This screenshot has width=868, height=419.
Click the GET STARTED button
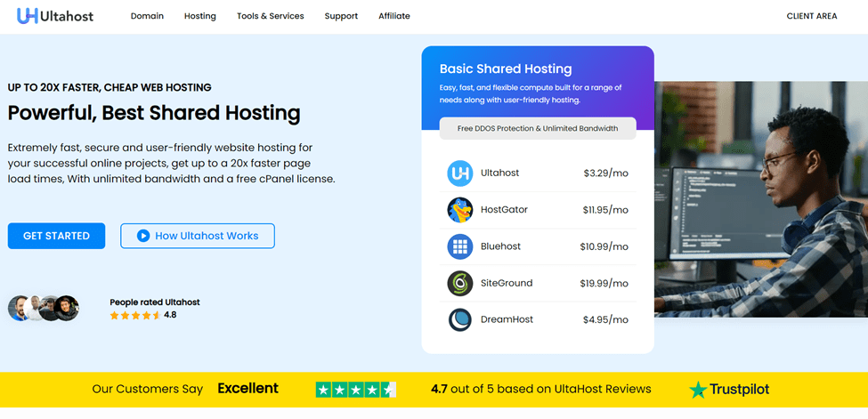(56, 236)
